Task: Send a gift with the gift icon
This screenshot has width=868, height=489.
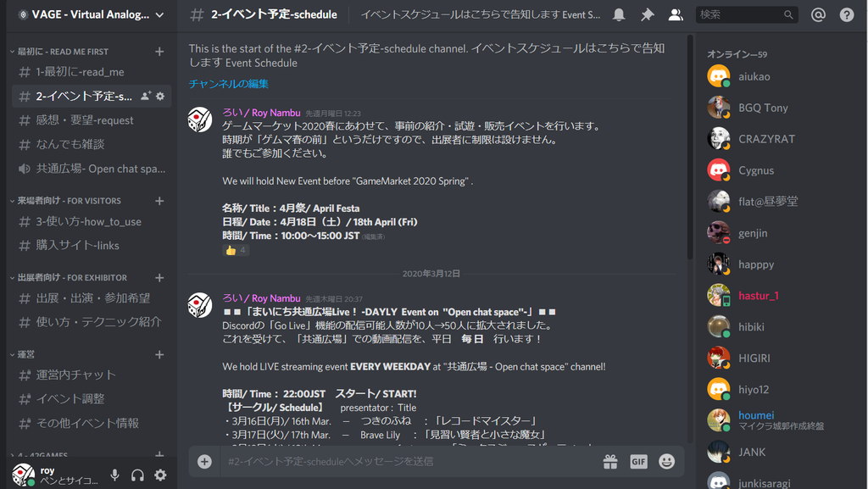Action: point(610,461)
